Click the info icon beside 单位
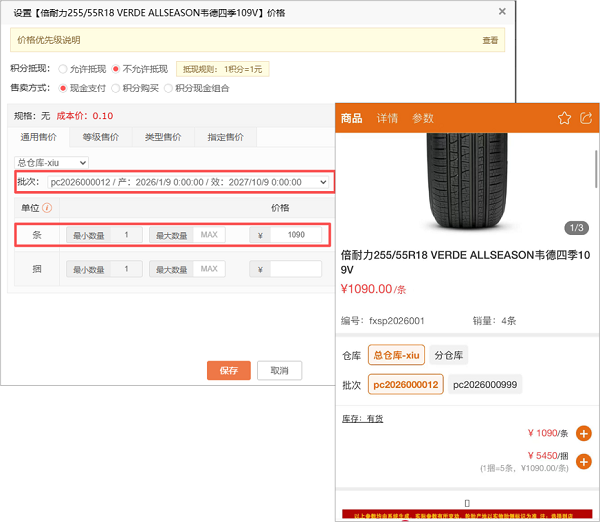 (47, 208)
